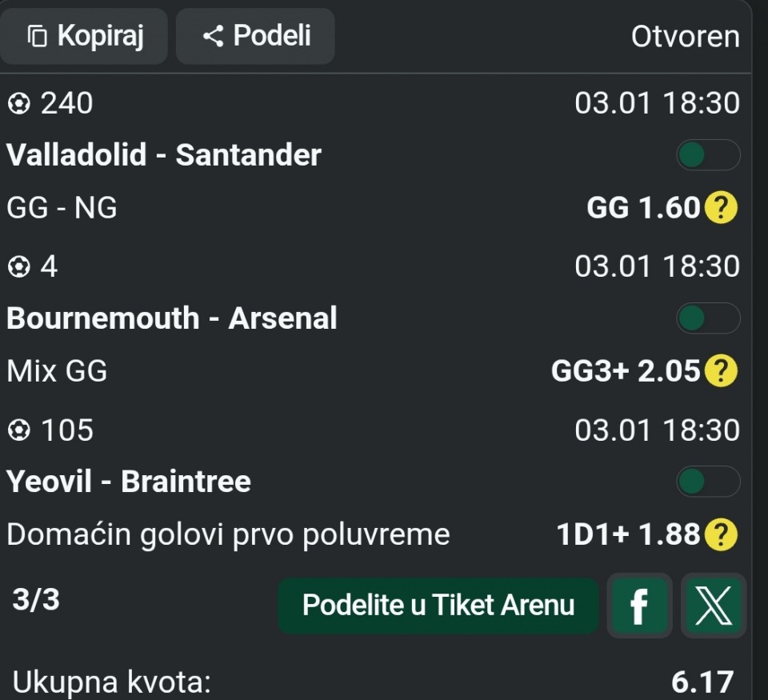Image resolution: width=768 pixels, height=700 pixels.
Task: Click soccer ball icon beside 240
Action: coord(18,104)
